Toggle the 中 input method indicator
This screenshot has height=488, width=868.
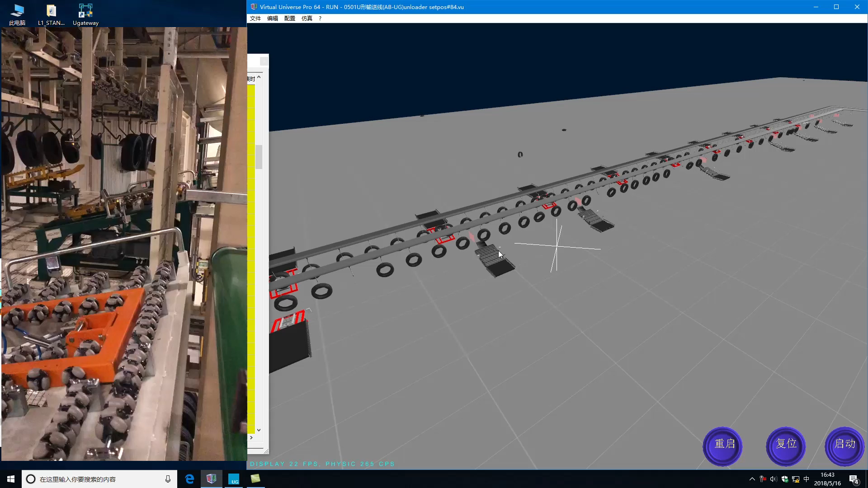pyautogui.click(x=806, y=479)
